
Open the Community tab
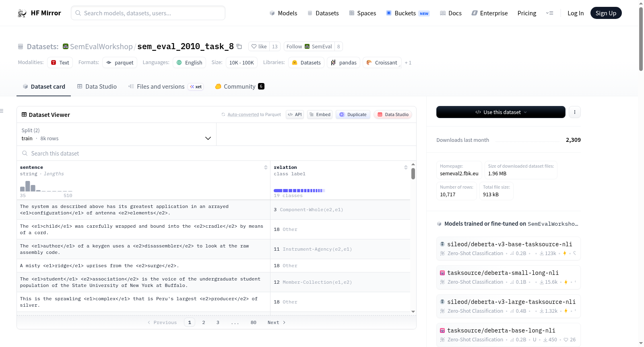pos(239,87)
